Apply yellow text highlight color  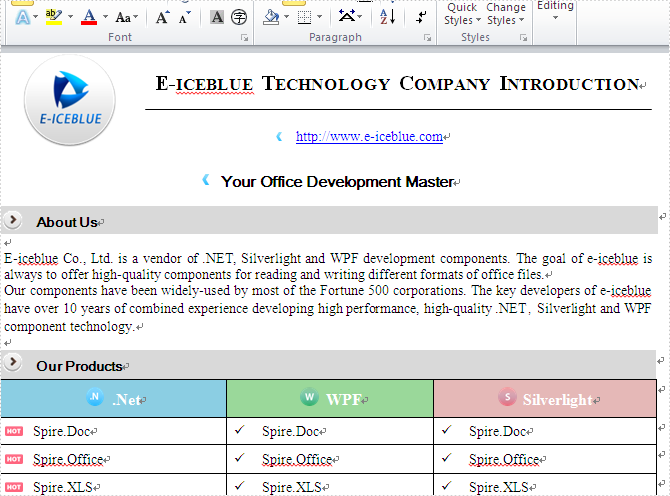(54, 17)
